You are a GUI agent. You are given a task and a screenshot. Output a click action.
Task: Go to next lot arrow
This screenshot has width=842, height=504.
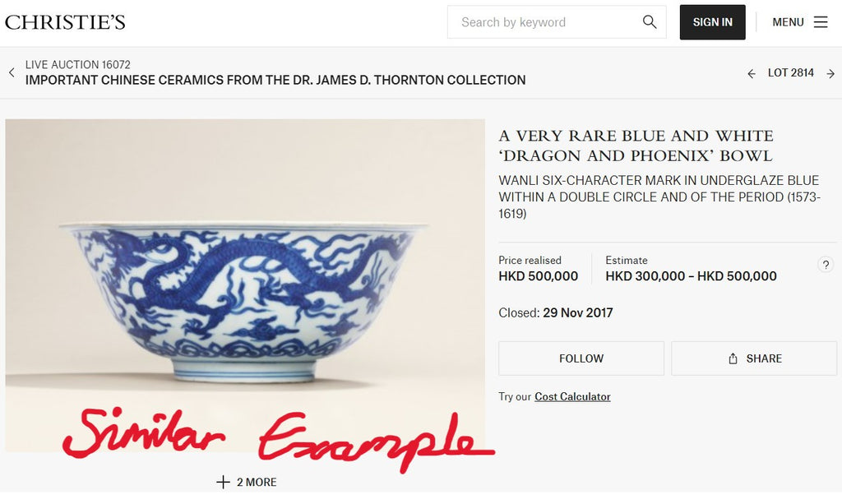(x=830, y=73)
